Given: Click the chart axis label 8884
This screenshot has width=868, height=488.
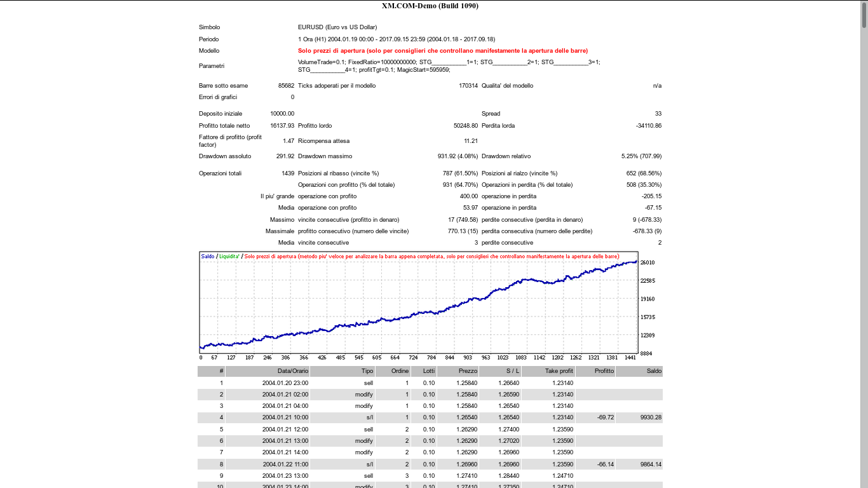Looking at the screenshot, I should click(x=646, y=353).
